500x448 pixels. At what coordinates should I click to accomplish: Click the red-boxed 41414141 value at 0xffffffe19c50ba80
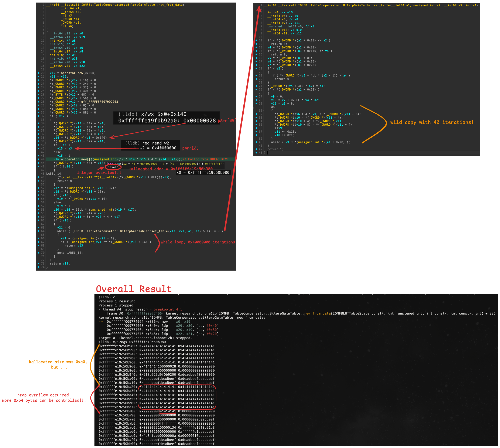[167, 411]
